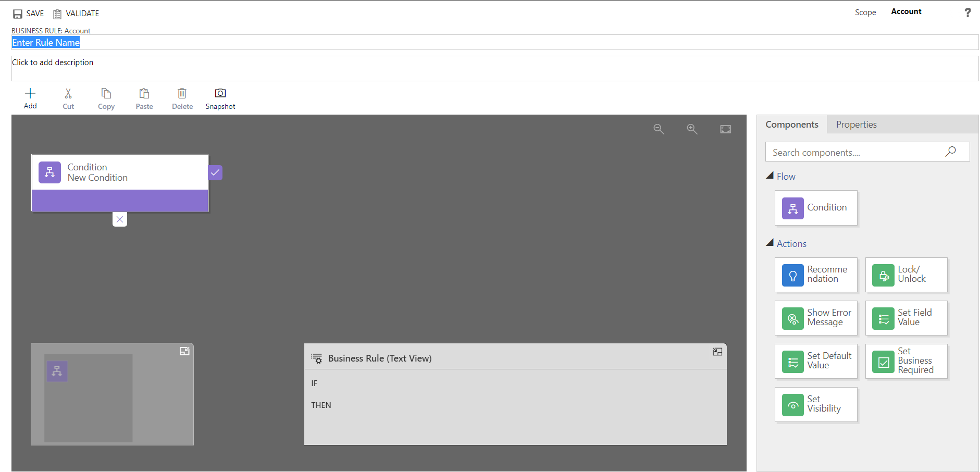Click the Delete trash icon

click(182, 93)
